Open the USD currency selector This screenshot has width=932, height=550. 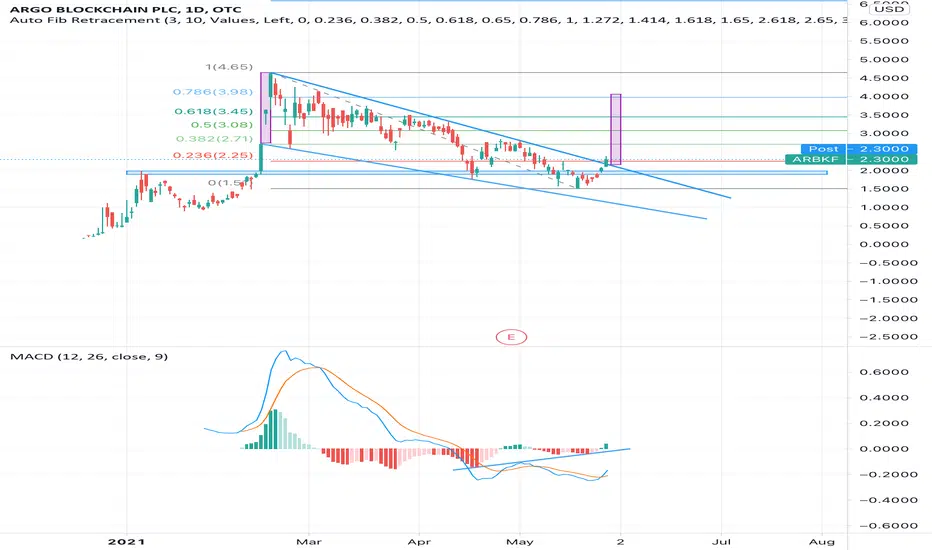tap(889, 9)
